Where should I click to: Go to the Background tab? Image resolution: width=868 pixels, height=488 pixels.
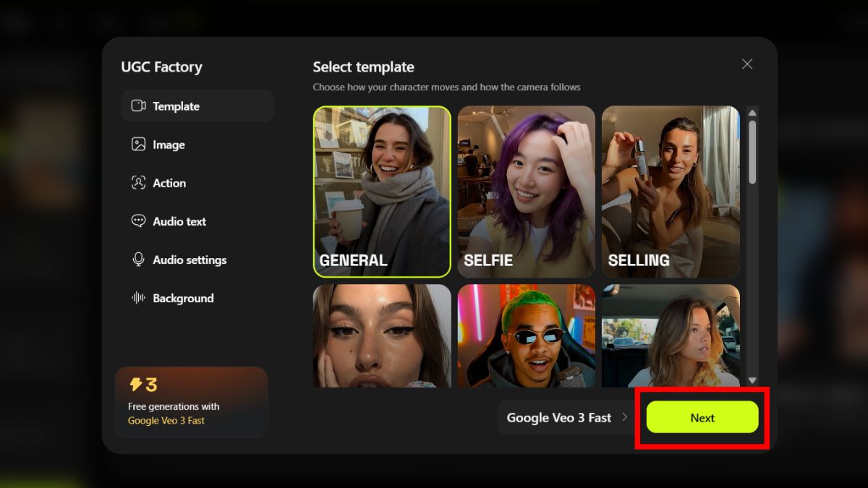click(183, 298)
